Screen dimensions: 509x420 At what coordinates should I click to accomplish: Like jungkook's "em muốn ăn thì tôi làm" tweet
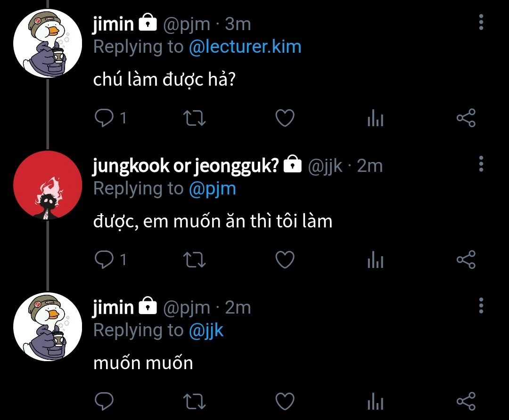click(285, 259)
